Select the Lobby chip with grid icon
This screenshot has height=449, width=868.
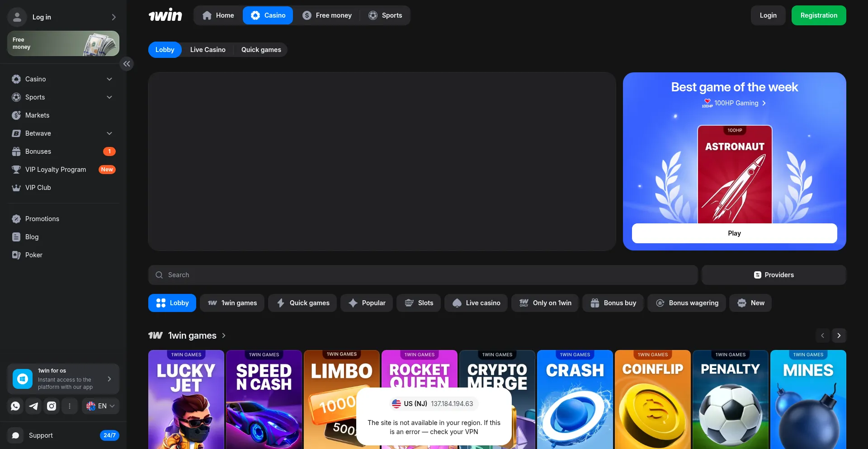(x=172, y=303)
